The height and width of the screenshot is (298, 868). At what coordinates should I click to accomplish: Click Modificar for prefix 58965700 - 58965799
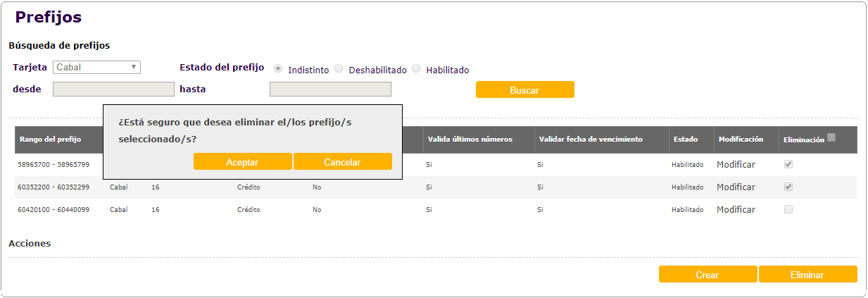736,165
